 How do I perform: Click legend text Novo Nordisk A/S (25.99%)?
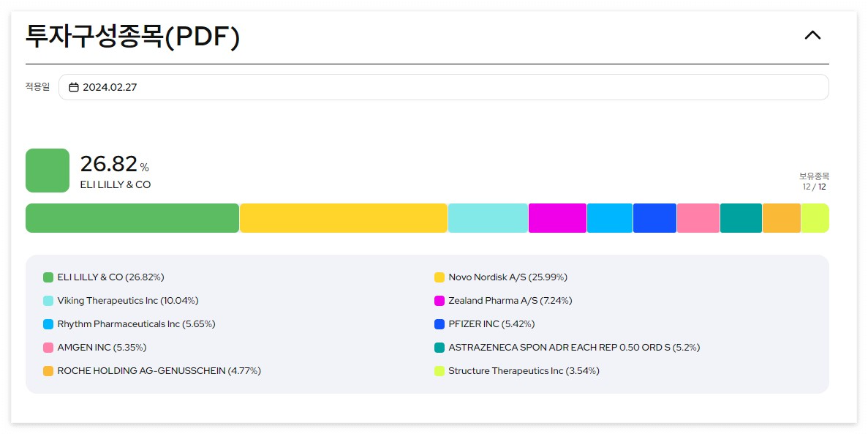click(508, 277)
